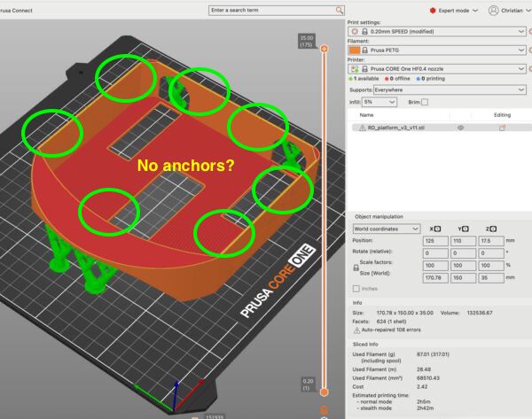Viewport: 532px width, 419px height.
Task: Click the Rotate Y field
Action: (463, 253)
